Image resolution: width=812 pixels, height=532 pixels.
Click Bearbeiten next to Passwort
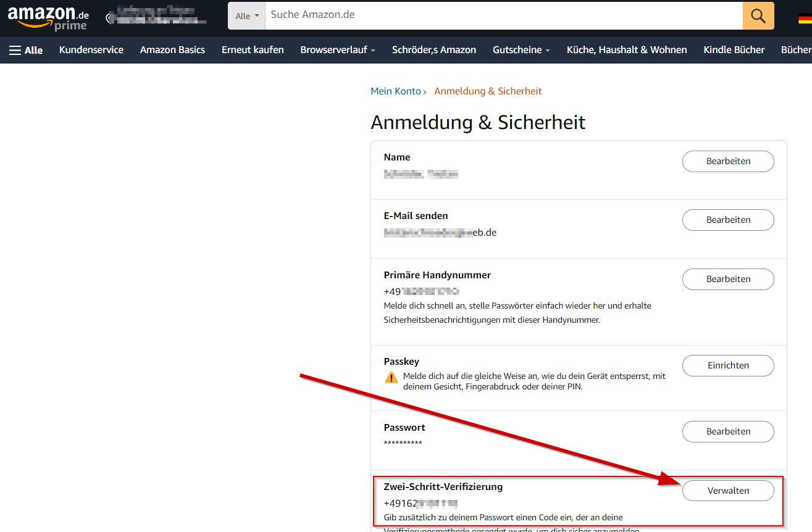(x=728, y=431)
